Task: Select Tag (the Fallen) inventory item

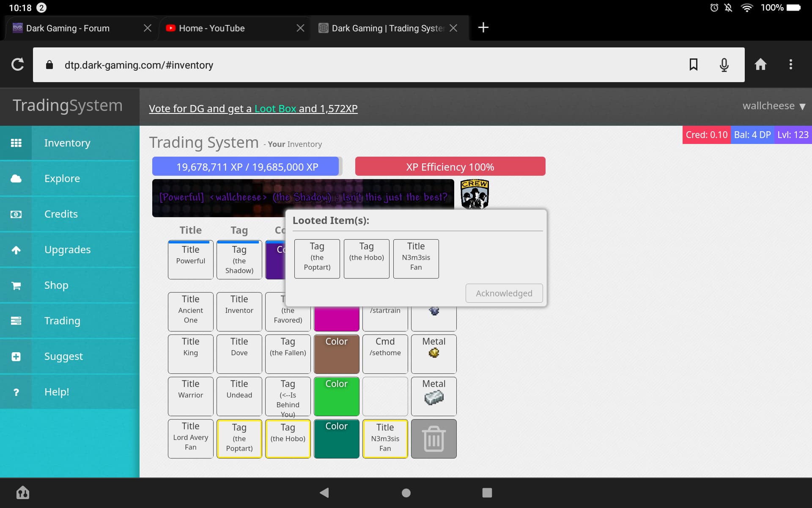Action: coord(288,354)
